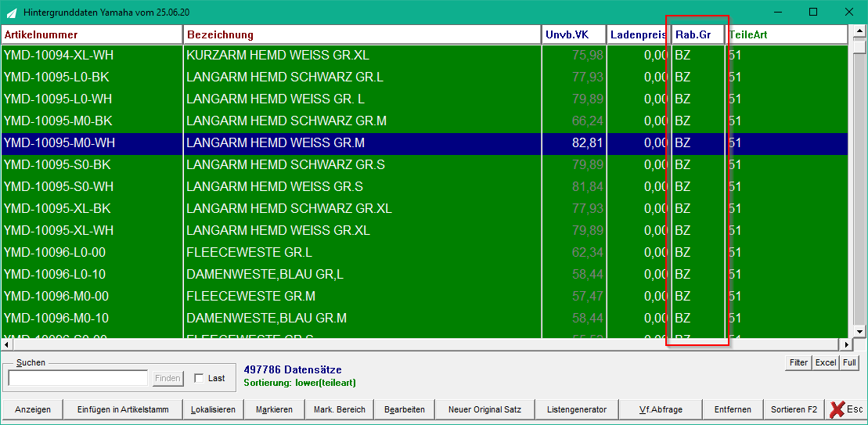The height and width of the screenshot is (425, 868).
Task: Click DAMENWESTE,BLAU GR.M description
Action: click(266, 319)
